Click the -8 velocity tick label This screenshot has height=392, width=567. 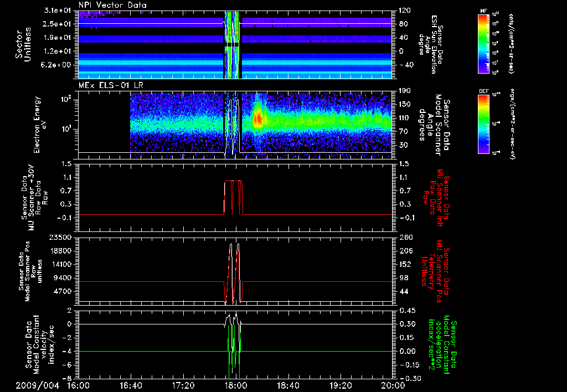click(x=67, y=378)
